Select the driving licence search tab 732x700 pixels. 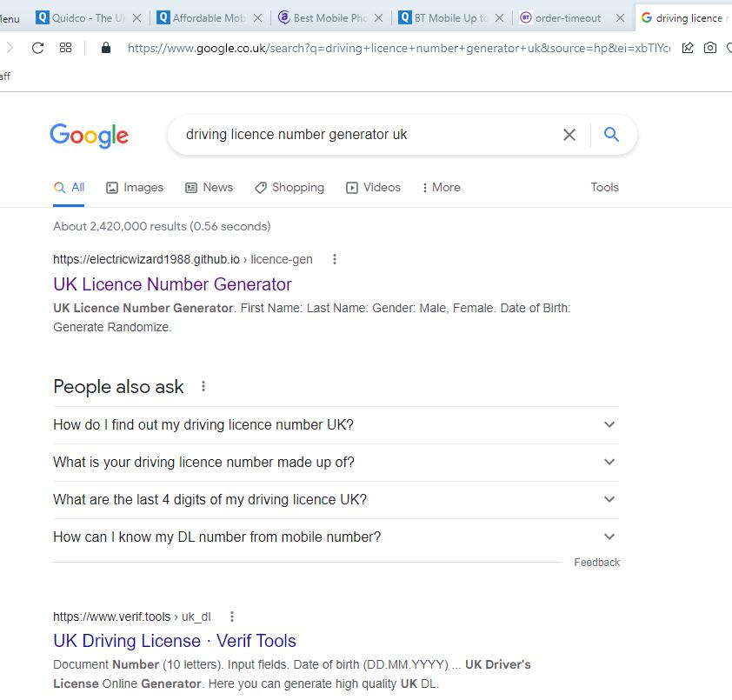click(x=684, y=18)
